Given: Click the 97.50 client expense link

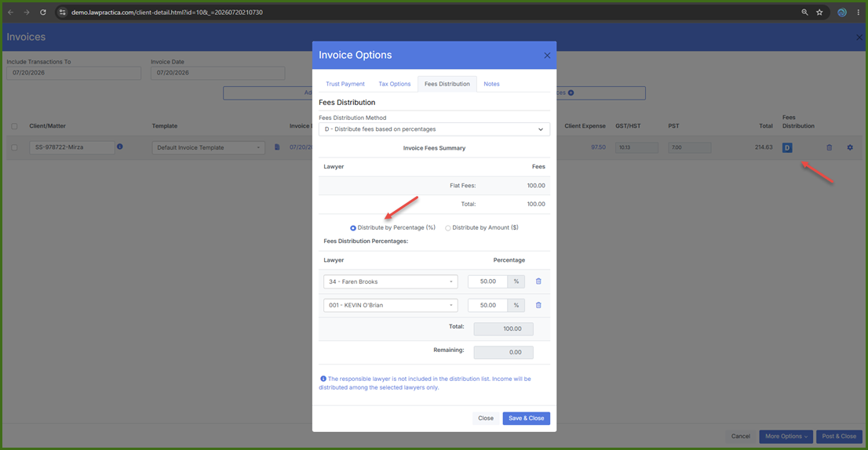Looking at the screenshot, I should click(x=598, y=147).
